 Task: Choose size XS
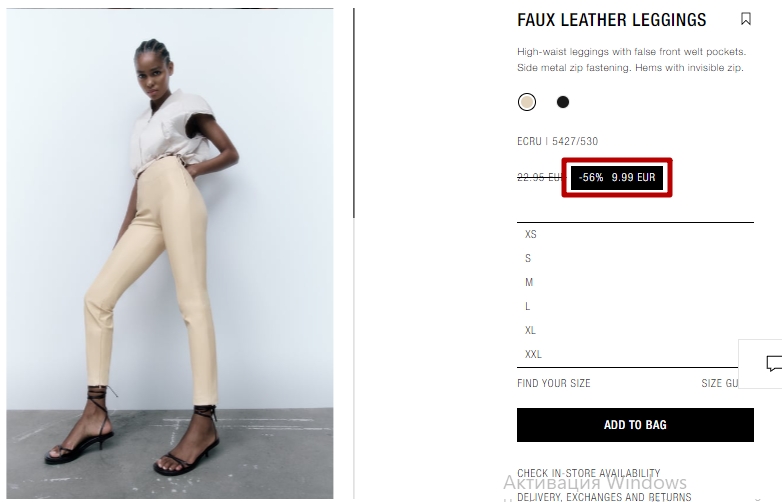(635, 234)
